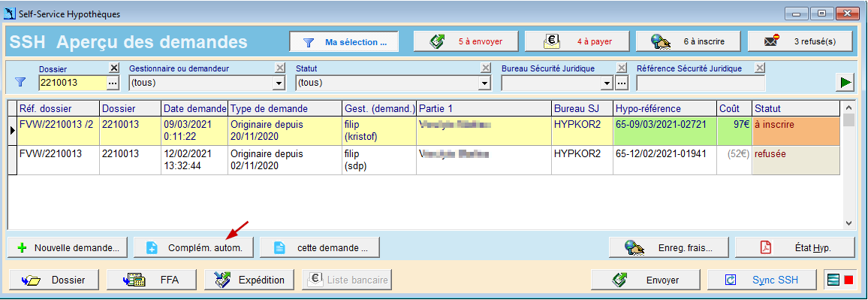This screenshot has height=300, width=868.
Task: Click the row selector arrow of first row
Action: click(12, 131)
